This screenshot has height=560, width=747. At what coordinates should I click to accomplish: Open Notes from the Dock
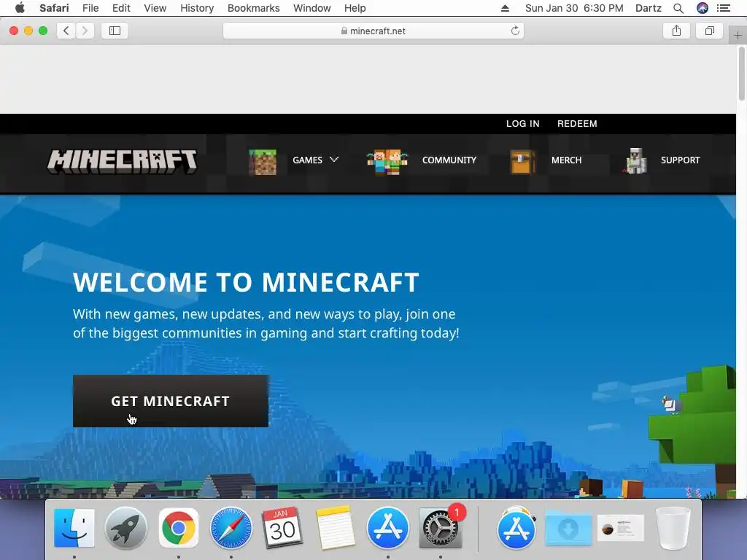(x=336, y=528)
